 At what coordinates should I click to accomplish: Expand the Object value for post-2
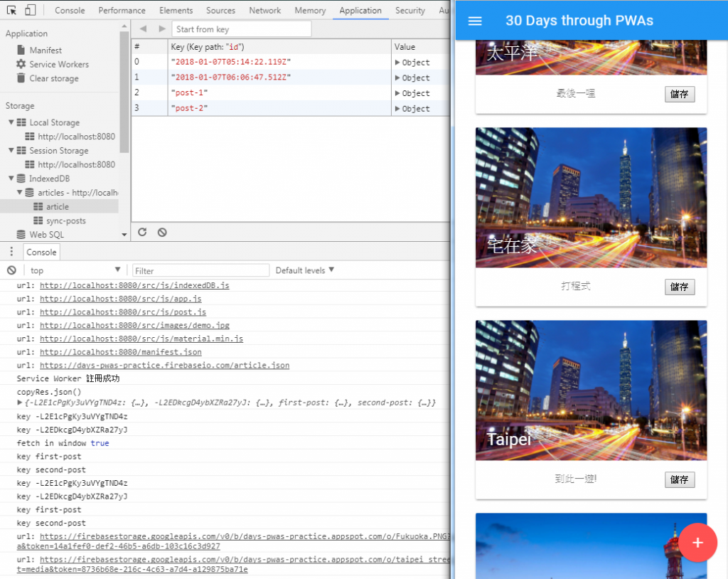[397, 108]
